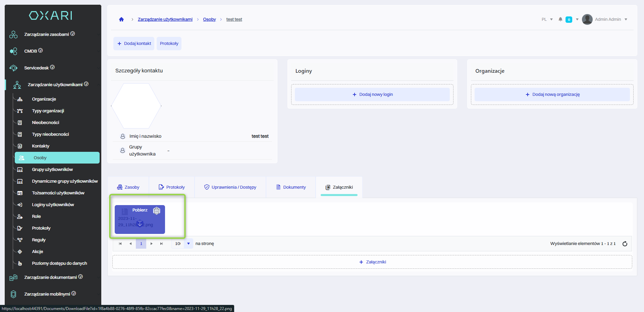Open CMDB section in sidebar

[31, 51]
